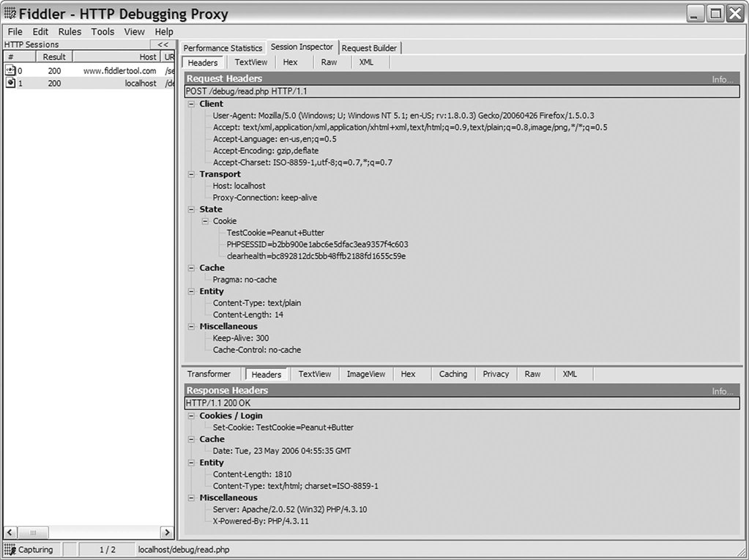Collapse the State header group
749x560 pixels.
click(x=191, y=209)
